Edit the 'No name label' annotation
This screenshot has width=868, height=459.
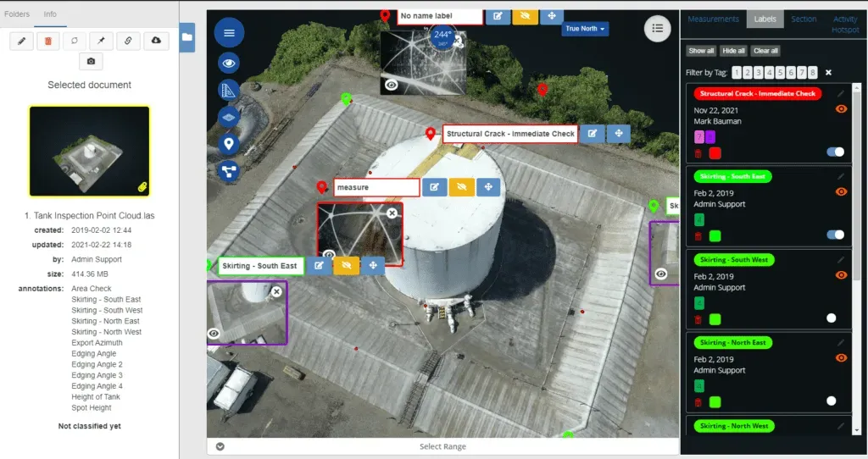[498, 16]
